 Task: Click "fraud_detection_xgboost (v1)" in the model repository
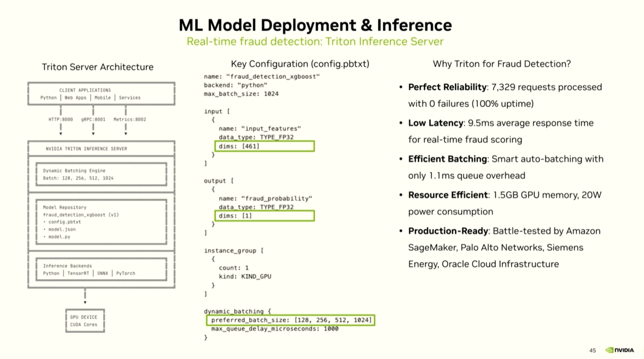(81, 215)
